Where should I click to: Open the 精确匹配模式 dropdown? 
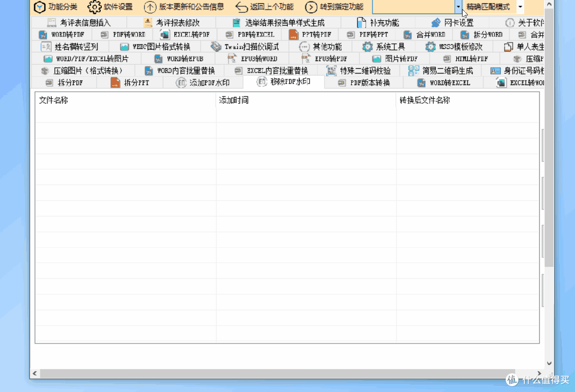click(x=520, y=7)
